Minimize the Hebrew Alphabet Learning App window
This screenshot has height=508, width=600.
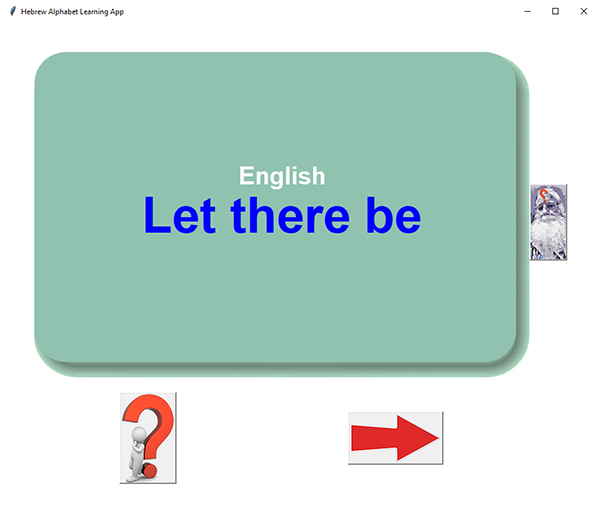pyautogui.click(x=527, y=11)
